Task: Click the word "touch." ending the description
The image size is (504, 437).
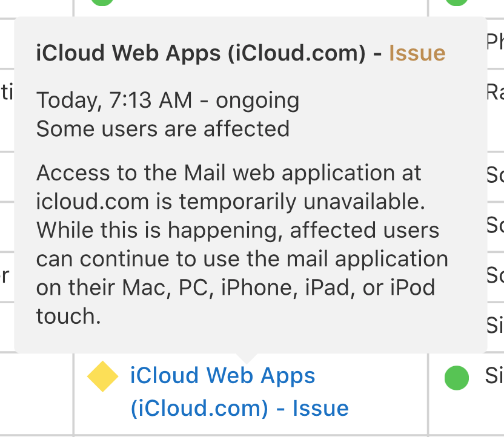Action: [68, 315]
